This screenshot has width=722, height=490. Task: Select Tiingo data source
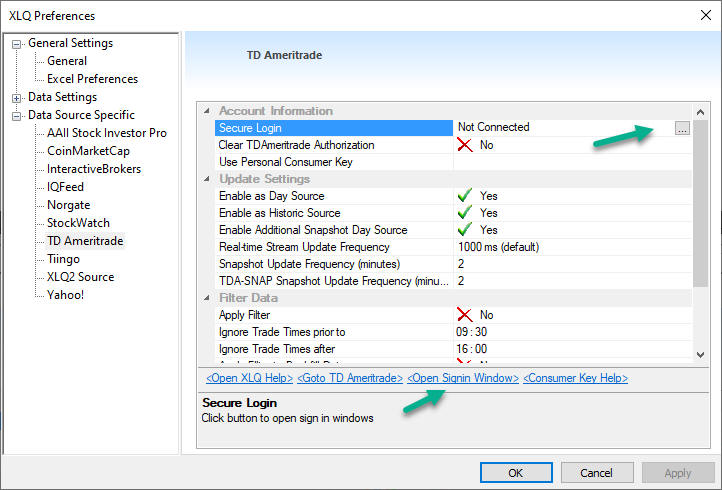[x=63, y=258]
